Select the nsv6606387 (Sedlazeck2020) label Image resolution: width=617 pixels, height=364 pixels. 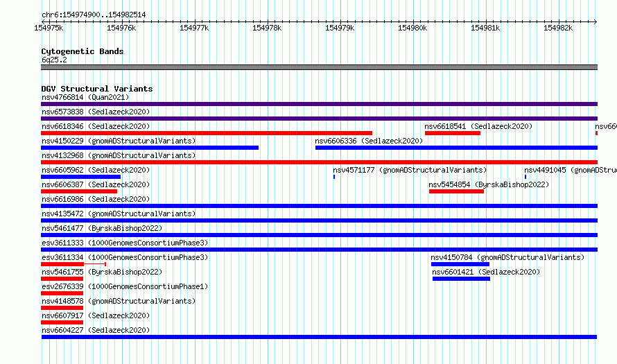click(96, 184)
